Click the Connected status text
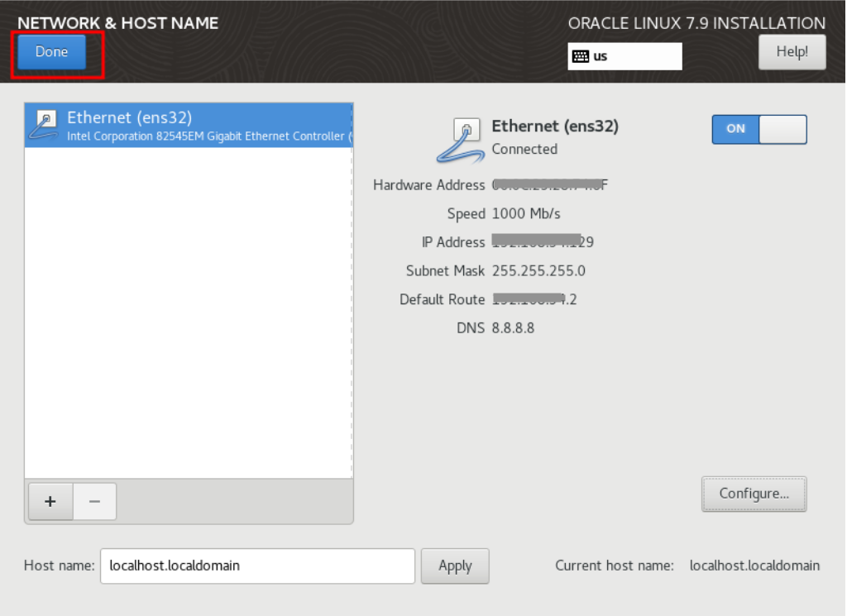847x616 pixels. pyautogui.click(x=524, y=149)
